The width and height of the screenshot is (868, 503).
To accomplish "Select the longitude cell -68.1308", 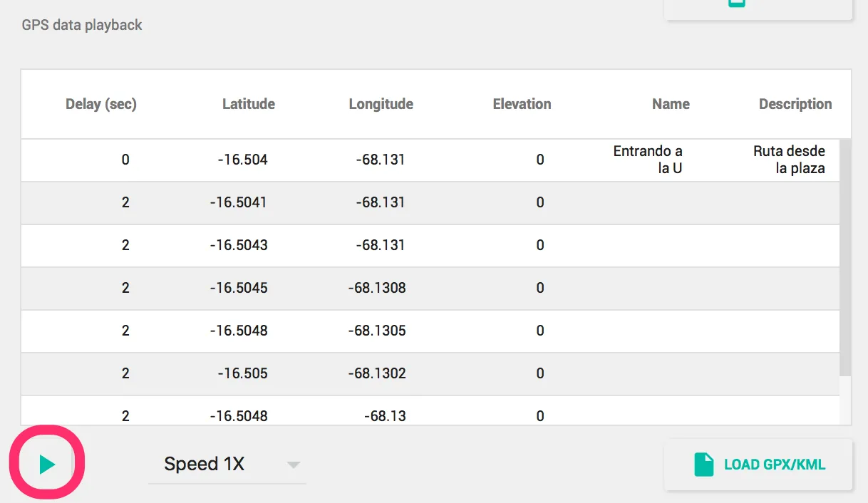I will pyautogui.click(x=377, y=288).
